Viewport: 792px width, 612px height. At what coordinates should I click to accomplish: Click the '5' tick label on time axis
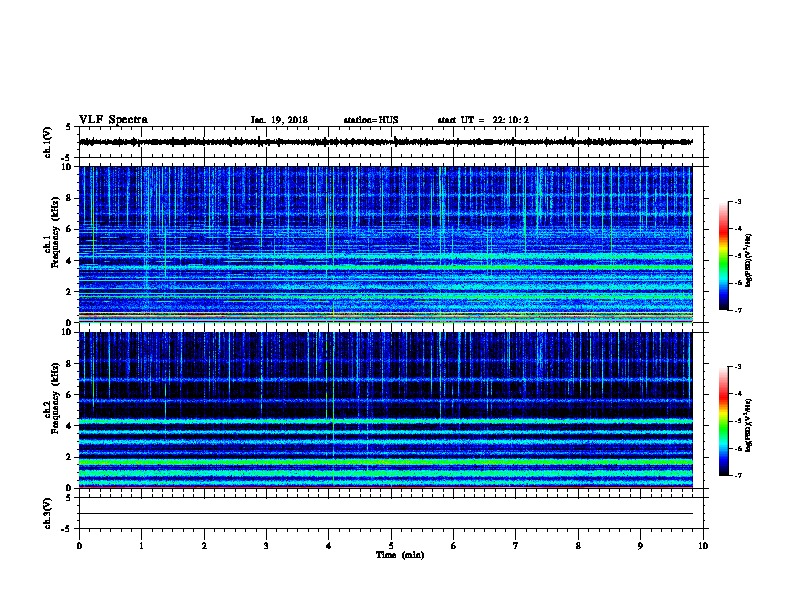point(391,546)
